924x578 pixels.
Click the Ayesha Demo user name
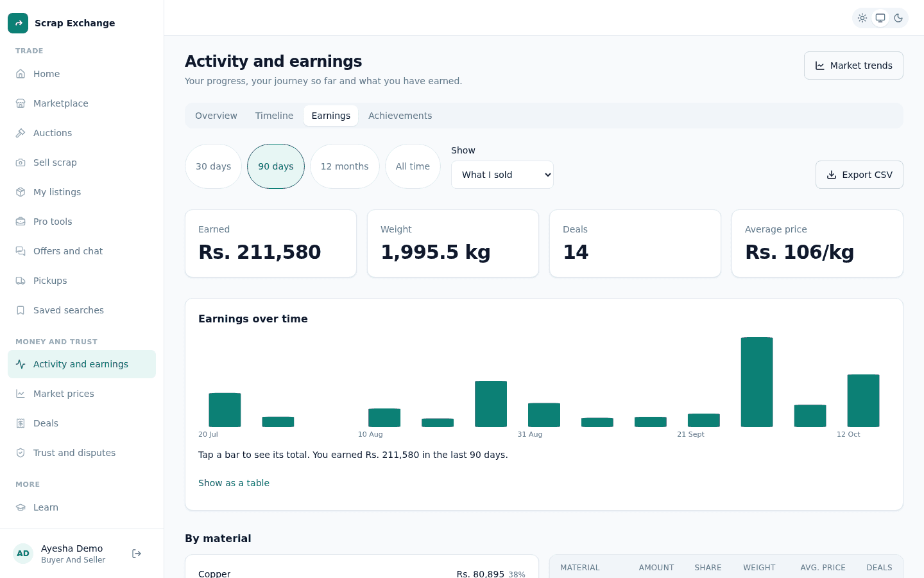pos(72,548)
